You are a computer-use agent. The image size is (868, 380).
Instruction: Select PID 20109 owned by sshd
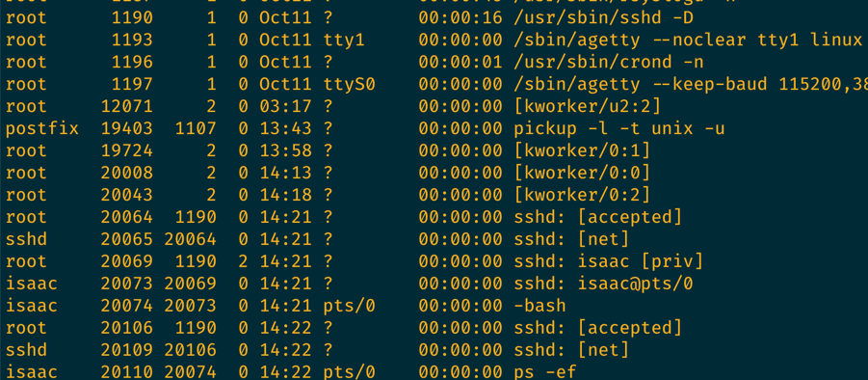(x=127, y=350)
